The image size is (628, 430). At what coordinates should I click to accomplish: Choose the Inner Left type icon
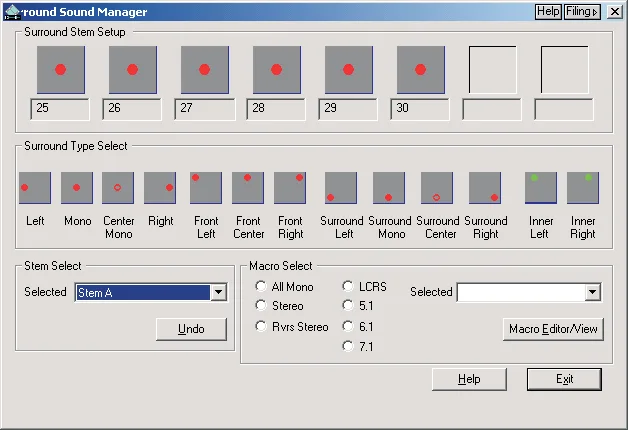pos(541,188)
